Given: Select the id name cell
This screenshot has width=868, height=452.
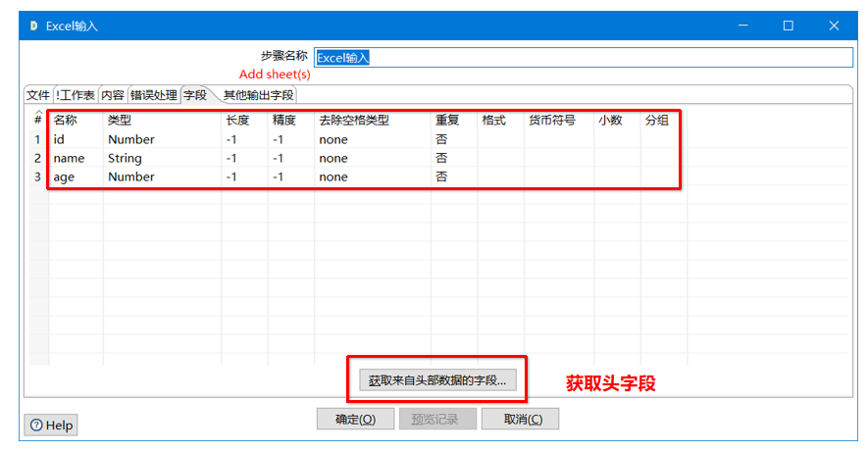Looking at the screenshot, I should pos(77,139).
